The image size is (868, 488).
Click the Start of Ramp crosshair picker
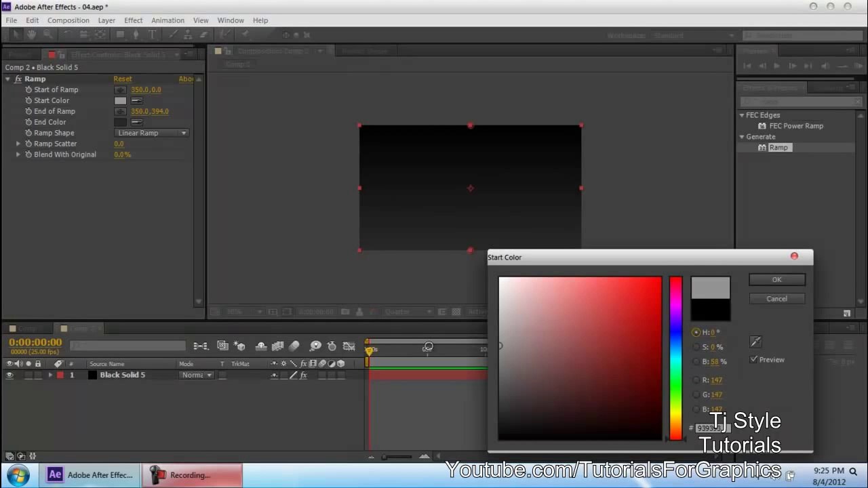[120, 89]
